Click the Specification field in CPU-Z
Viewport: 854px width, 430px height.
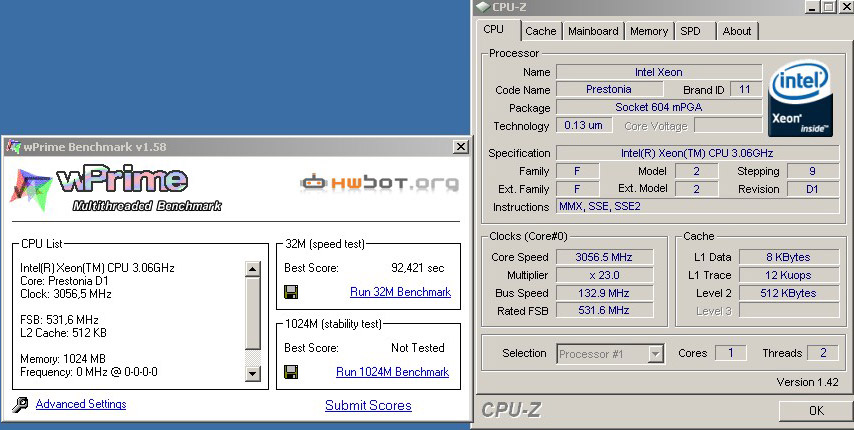click(x=697, y=153)
